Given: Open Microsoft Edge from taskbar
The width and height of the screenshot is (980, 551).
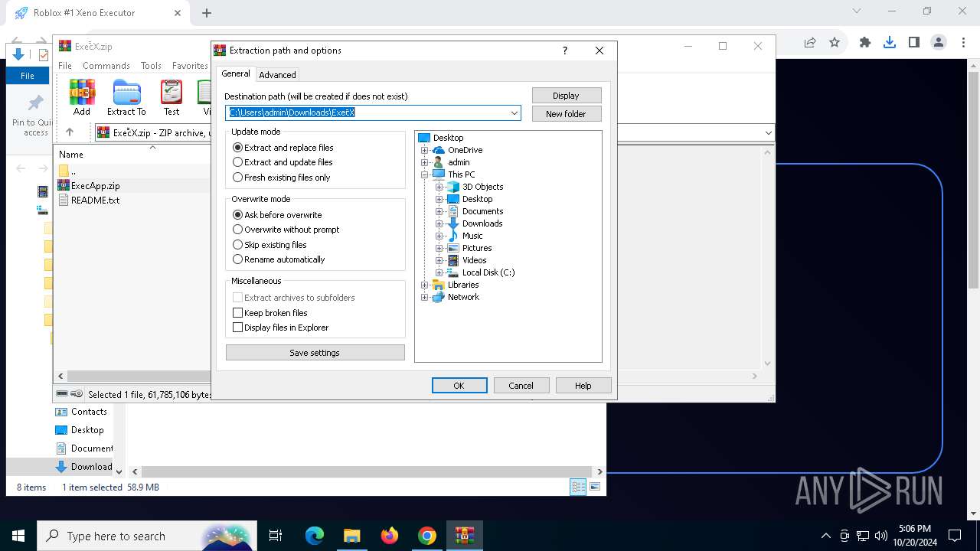Looking at the screenshot, I should coord(315,536).
